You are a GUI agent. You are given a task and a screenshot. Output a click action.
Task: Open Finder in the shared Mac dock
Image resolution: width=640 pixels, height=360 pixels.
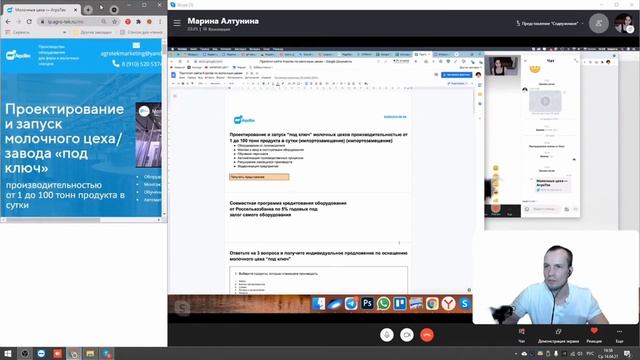(318, 304)
